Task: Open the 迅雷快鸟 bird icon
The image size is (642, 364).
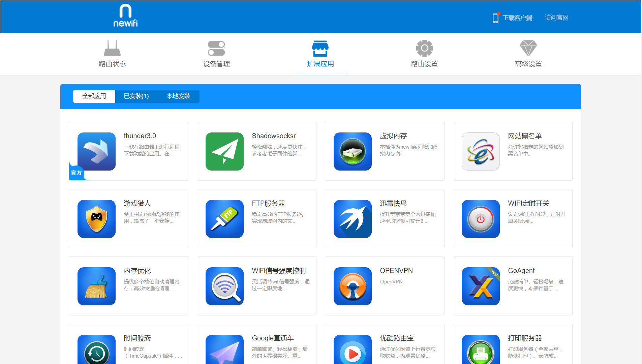Action: point(353,219)
